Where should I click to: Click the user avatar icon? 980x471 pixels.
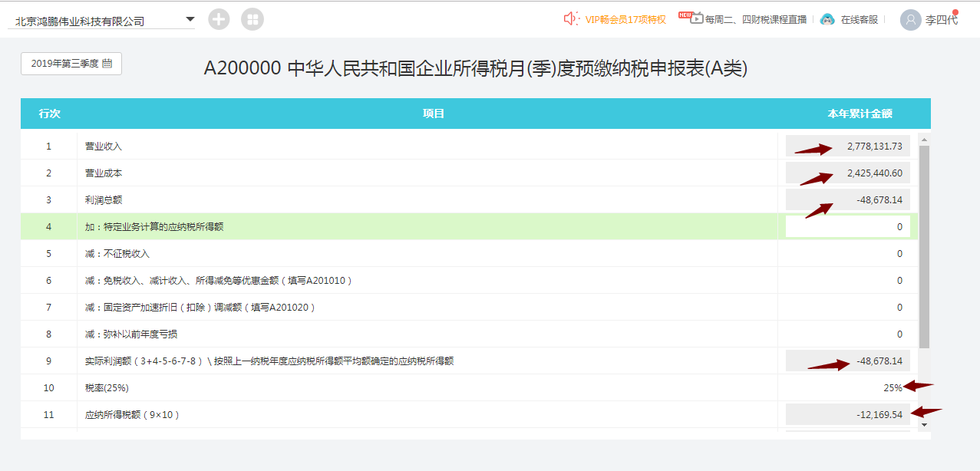pos(910,20)
